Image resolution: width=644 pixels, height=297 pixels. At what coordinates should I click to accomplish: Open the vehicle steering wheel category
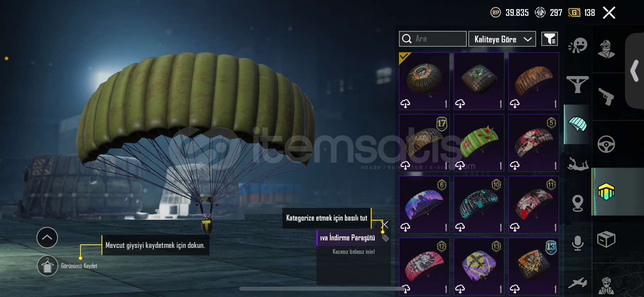pyautogui.click(x=606, y=144)
